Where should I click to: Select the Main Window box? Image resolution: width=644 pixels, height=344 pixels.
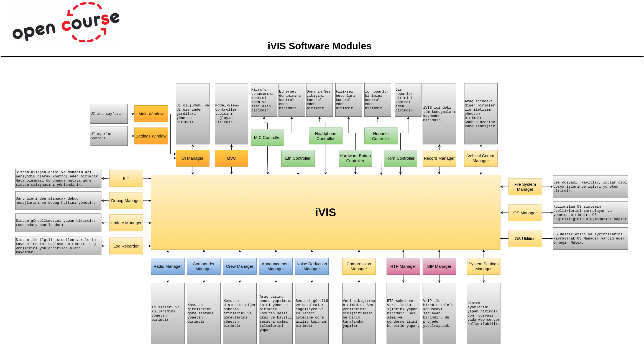(151, 114)
